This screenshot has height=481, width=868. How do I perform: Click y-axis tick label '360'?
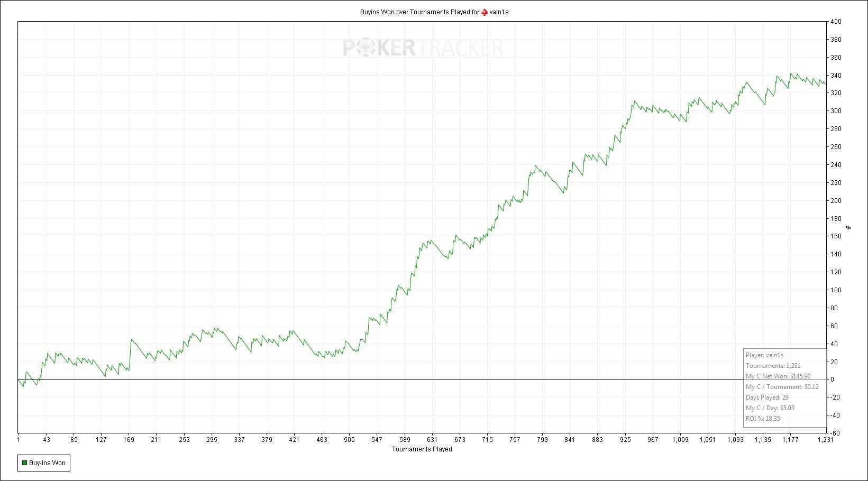[836, 58]
